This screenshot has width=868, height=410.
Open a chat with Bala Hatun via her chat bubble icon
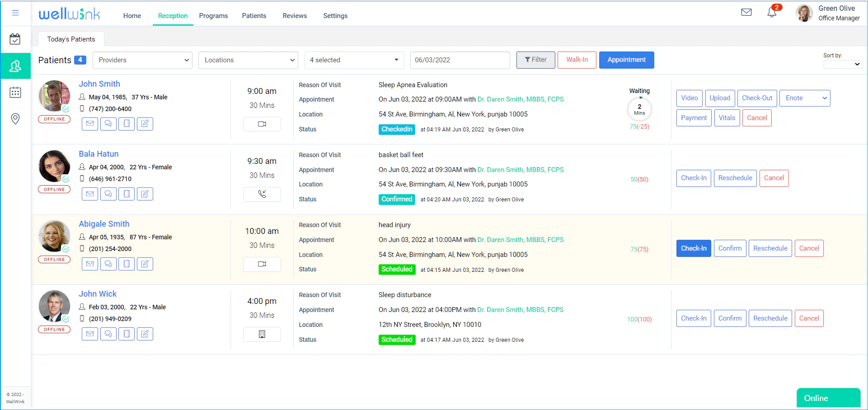pyautogui.click(x=108, y=194)
